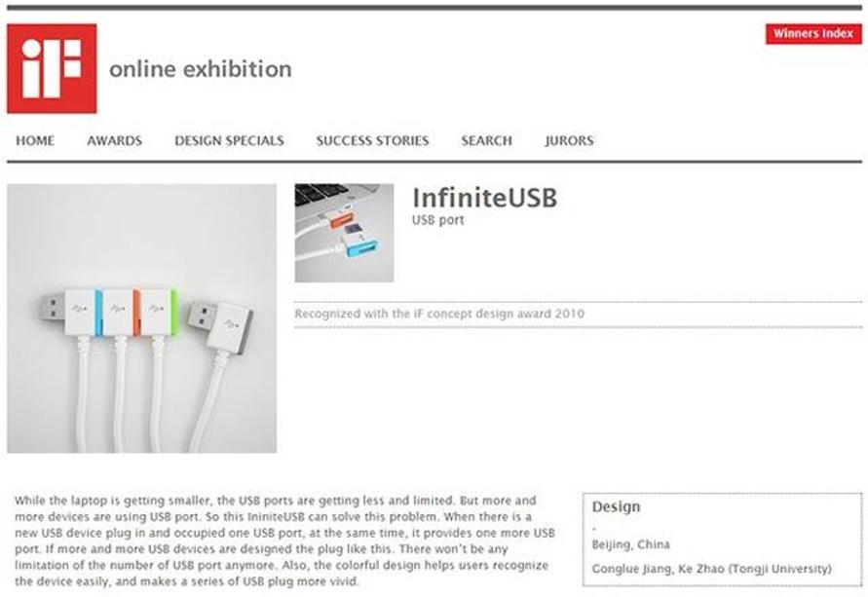Image resolution: width=868 pixels, height=597 pixels.
Task: Click the Beijing, China location text
Action: 630,544
